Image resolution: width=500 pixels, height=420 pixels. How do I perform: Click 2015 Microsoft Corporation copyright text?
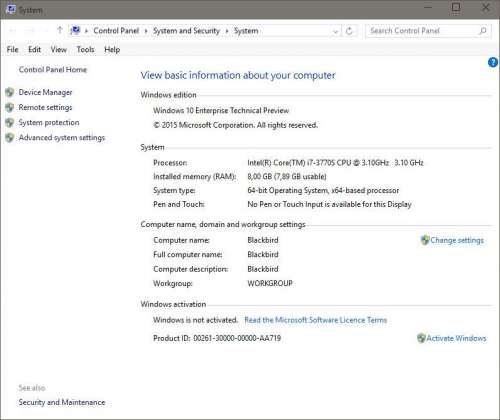(x=235, y=125)
